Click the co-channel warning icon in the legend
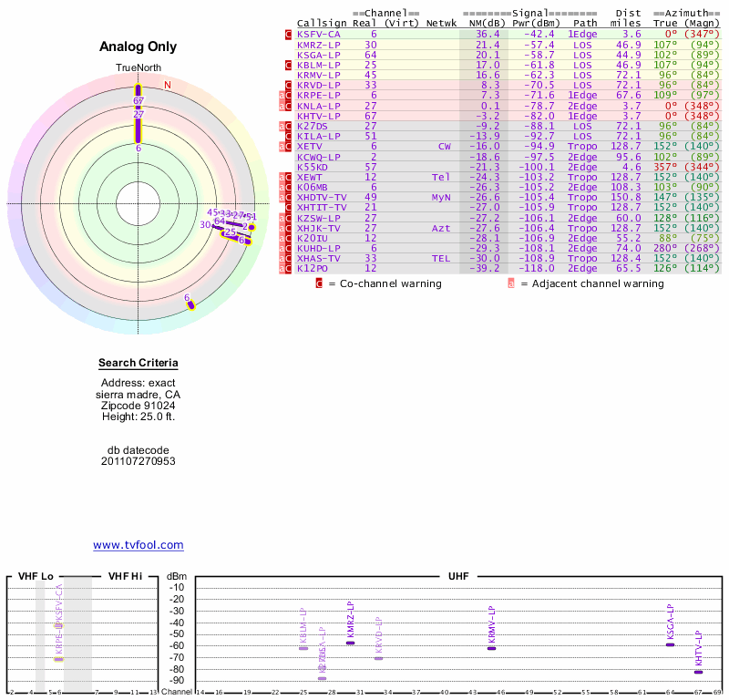Image resolution: width=729 pixels, height=700 pixels. [319, 283]
